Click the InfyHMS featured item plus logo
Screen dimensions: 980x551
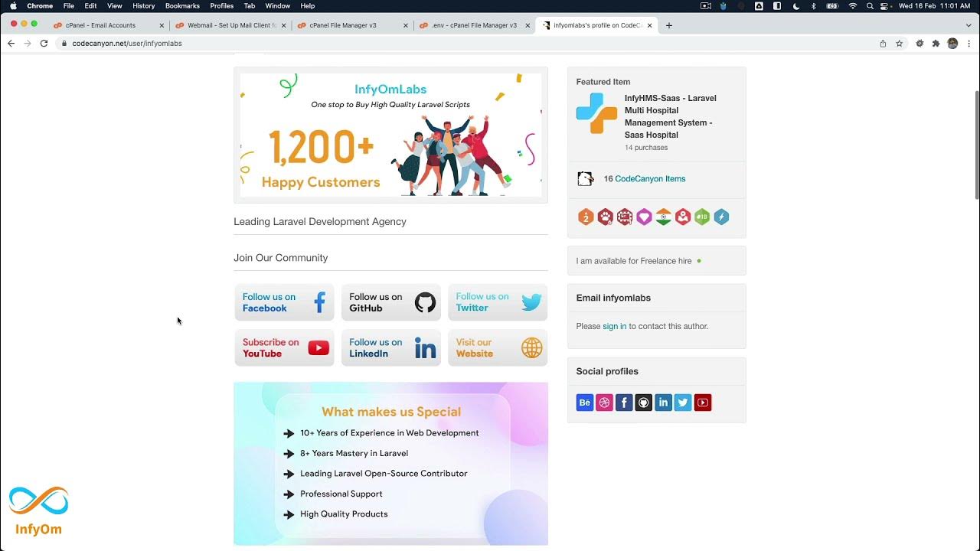point(596,113)
